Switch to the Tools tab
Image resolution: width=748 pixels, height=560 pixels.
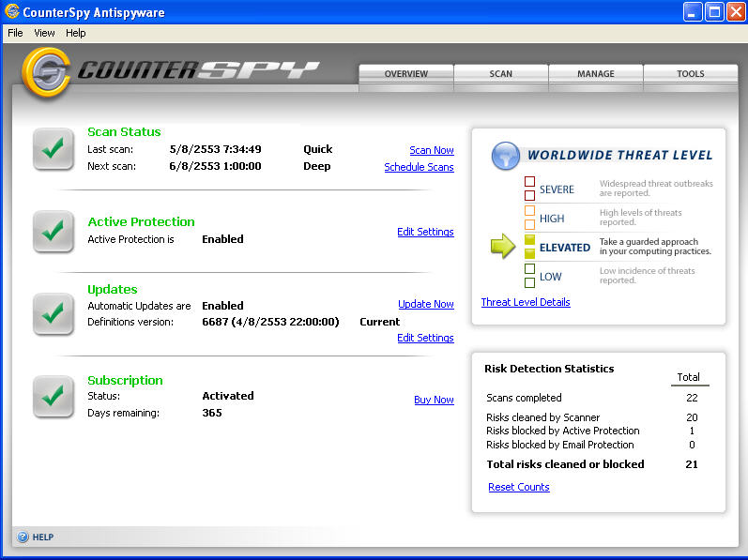point(690,74)
